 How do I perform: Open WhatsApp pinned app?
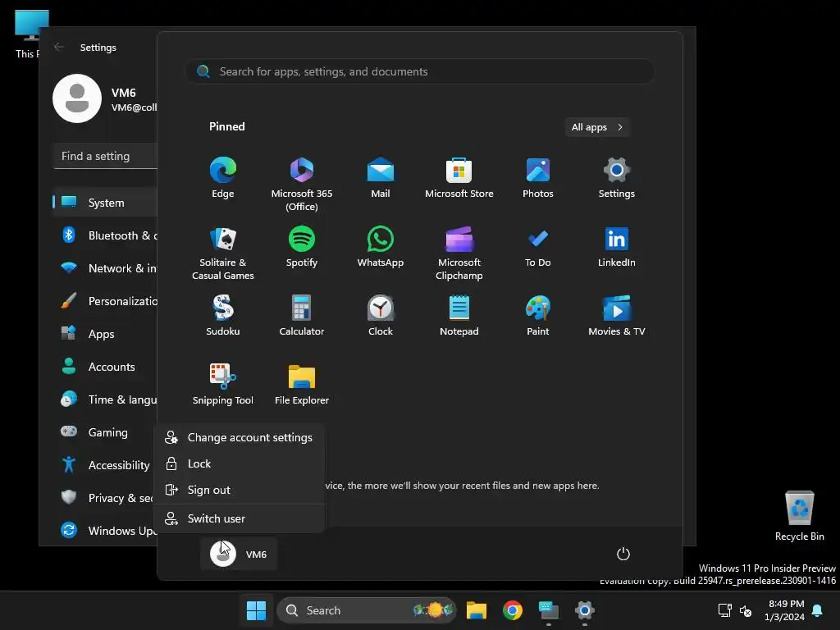[x=381, y=247]
